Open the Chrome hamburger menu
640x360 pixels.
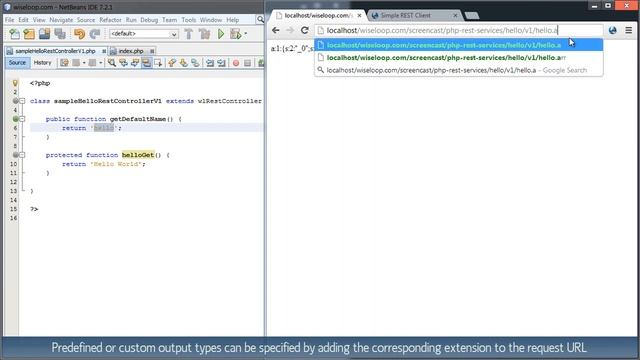629,30
